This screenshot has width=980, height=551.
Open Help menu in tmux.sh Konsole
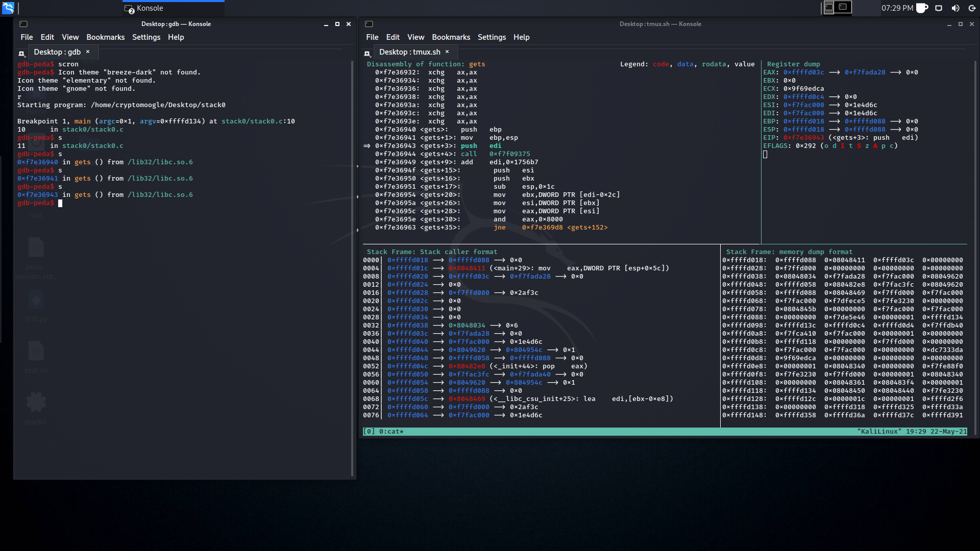click(522, 37)
